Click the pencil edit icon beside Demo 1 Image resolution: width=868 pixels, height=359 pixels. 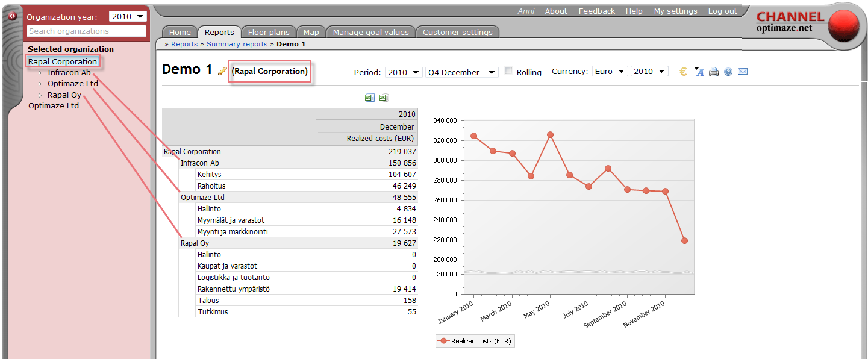pos(222,71)
